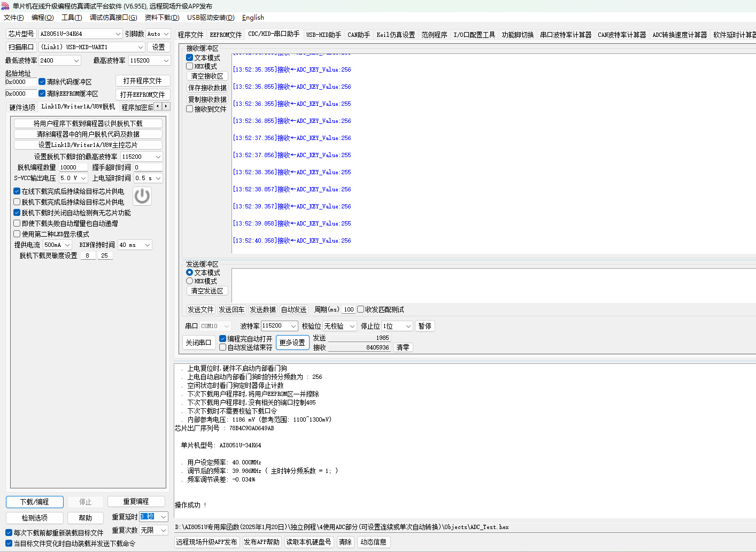
Task: Switch to EEPROM文件 tab
Action: (226, 35)
